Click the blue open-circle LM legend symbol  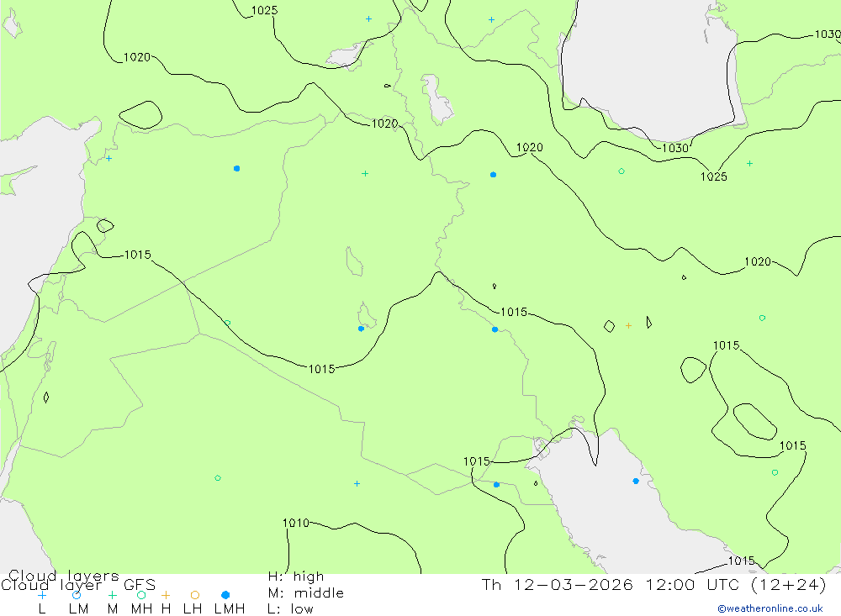click(77, 595)
